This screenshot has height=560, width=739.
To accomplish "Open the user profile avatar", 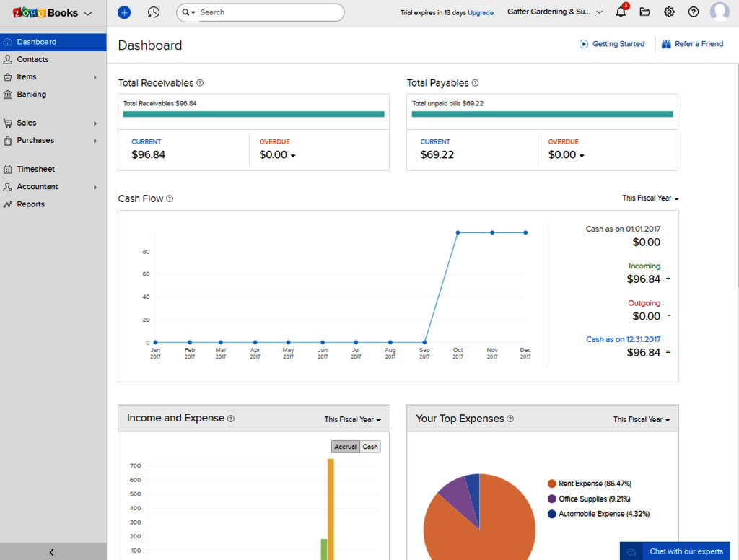I will tap(720, 12).
